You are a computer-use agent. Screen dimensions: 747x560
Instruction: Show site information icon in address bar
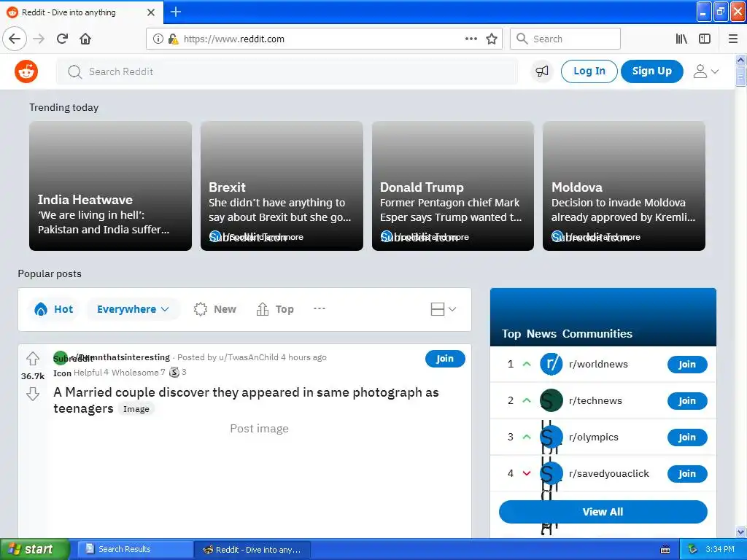pos(158,39)
